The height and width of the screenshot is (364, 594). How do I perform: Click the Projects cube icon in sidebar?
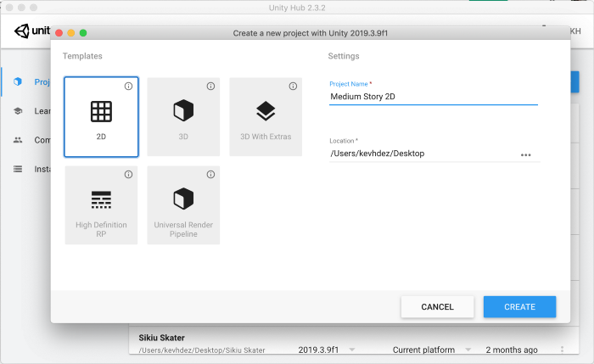pyautogui.click(x=18, y=81)
